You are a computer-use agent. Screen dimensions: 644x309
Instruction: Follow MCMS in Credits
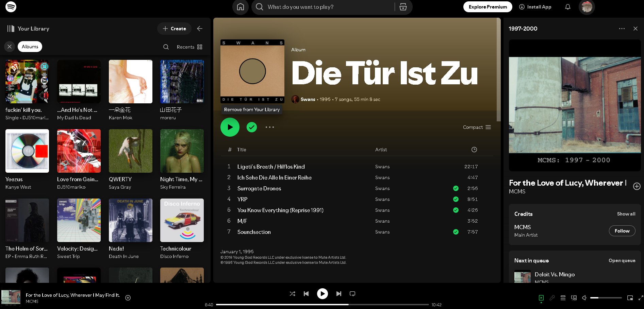point(622,231)
